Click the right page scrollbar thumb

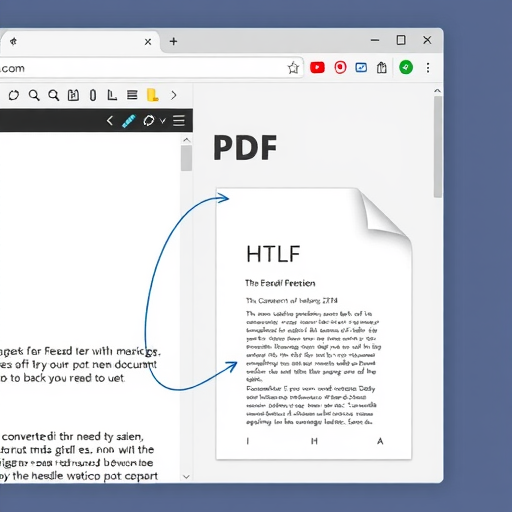click(438, 147)
